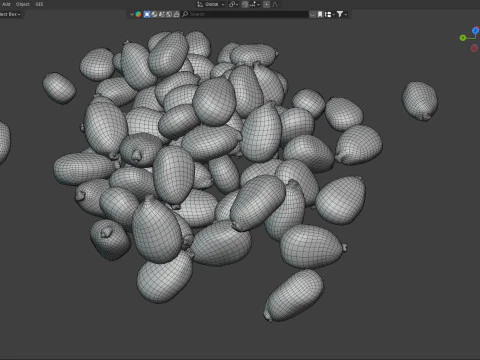Toggle the snapping magnet
This screenshot has height=360, width=480.
[245, 4]
